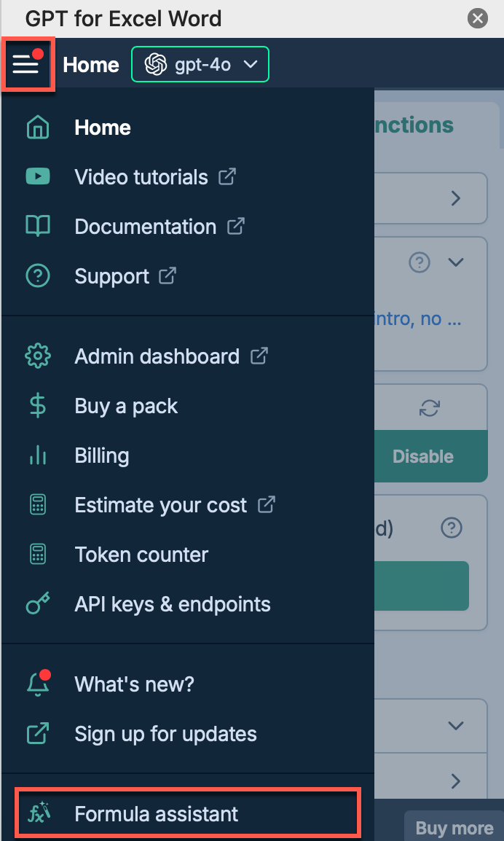Click the Documentation book icon
The width and height of the screenshot is (504, 841).
click(x=38, y=227)
